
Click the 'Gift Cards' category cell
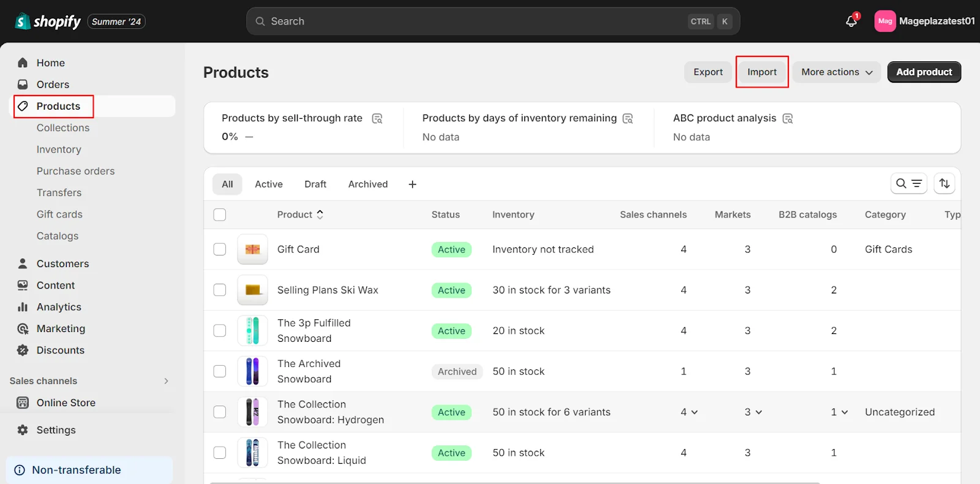pyautogui.click(x=888, y=249)
